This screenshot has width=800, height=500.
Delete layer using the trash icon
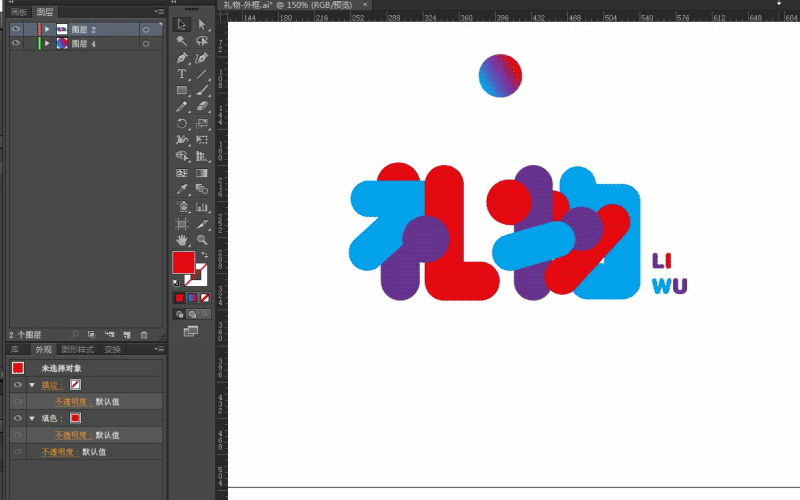pyautogui.click(x=144, y=334)
